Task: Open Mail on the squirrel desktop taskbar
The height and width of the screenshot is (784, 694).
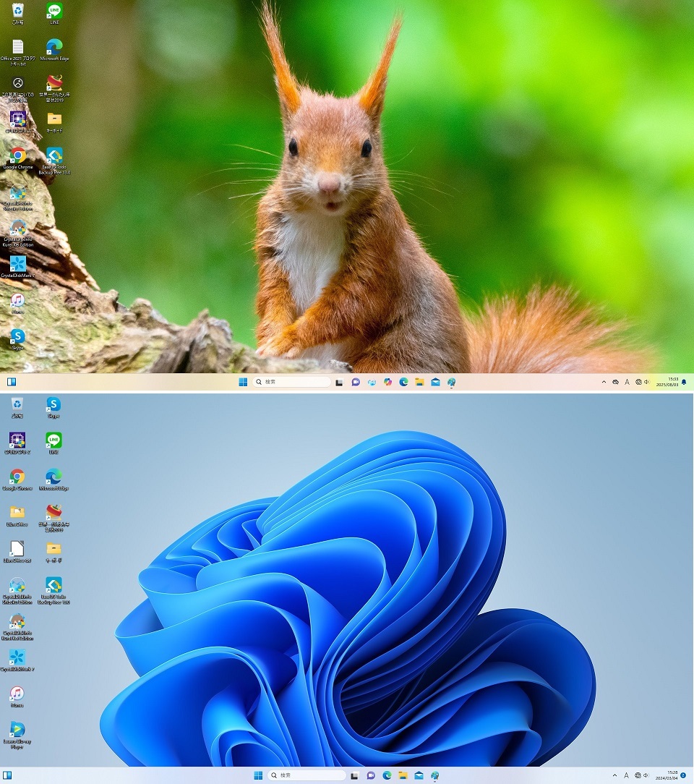Action: click(x=436, y=382)
